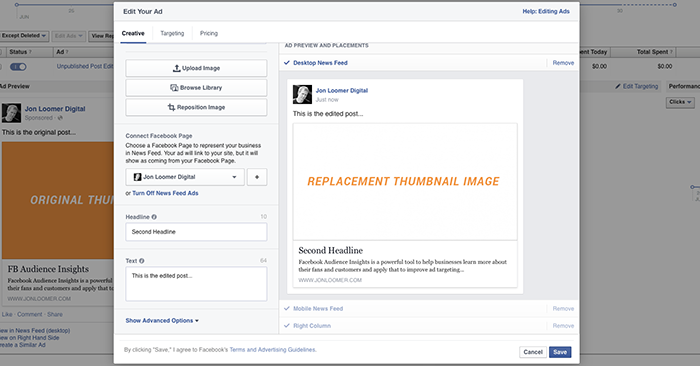700x366 pixels.
Task: Click the pencil icon beside Edit Targeting
Action: pos(618,86)
